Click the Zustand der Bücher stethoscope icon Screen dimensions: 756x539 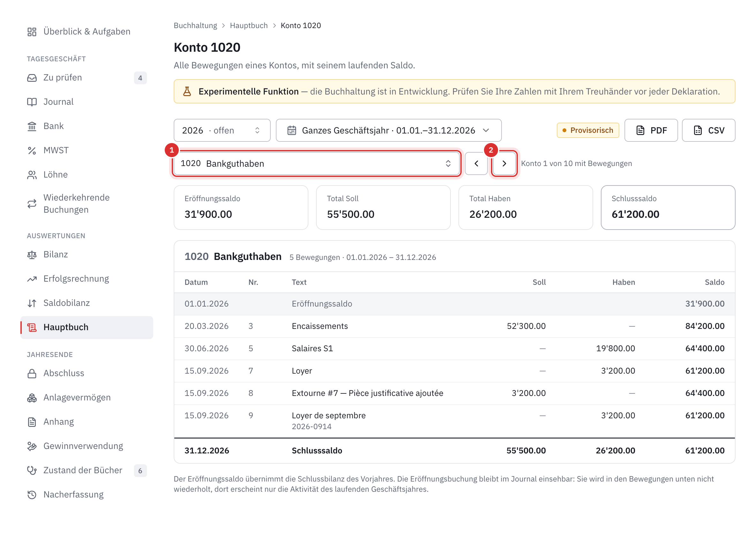(32, 470)
